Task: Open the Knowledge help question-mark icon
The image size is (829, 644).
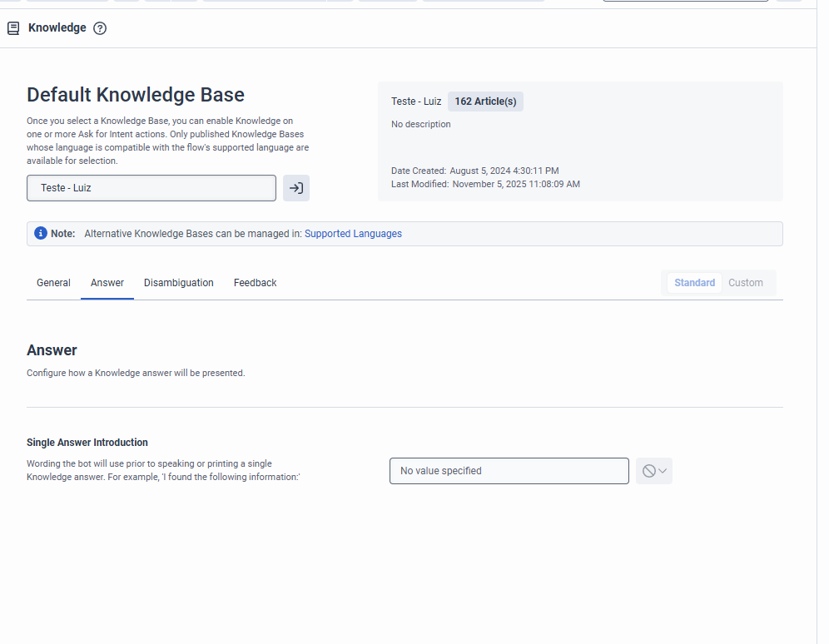Action: tap(100, 28)
